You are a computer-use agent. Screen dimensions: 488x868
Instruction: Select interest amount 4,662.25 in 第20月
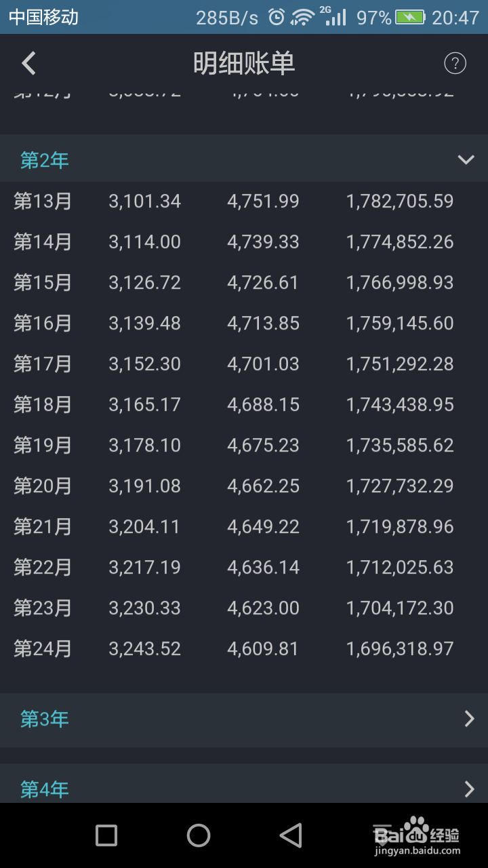point(264,486)
